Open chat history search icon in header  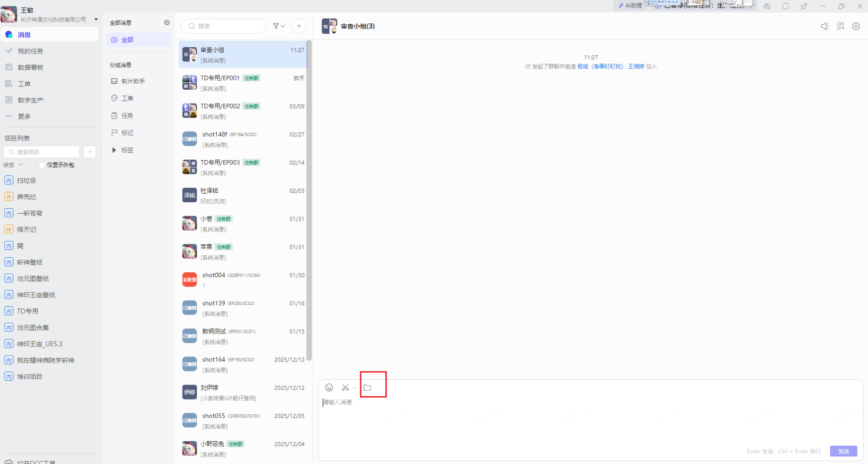coord(840,26)
